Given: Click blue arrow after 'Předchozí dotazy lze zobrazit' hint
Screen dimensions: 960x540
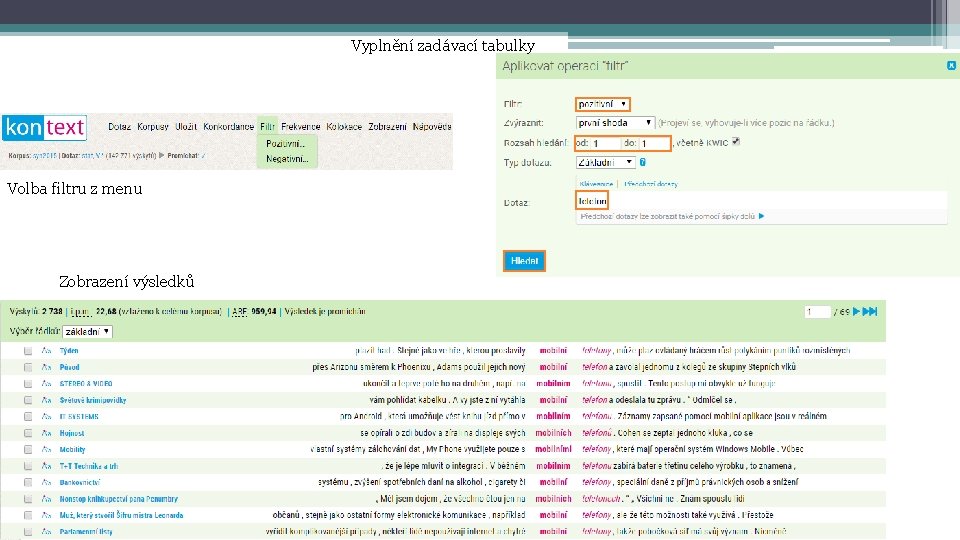Looking at the screenshot, I should coord(761,216).
